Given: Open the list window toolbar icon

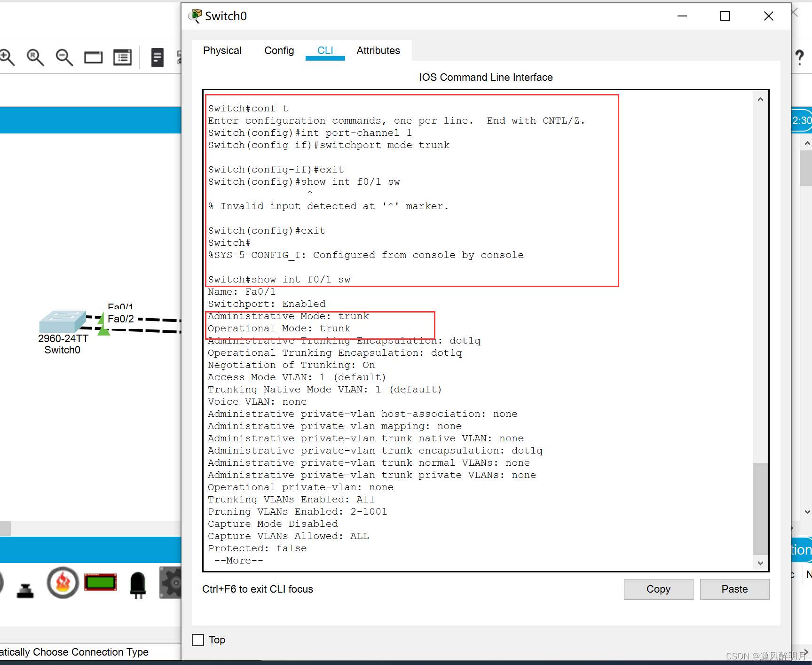Looking at the screenshot, I should 123,58.
